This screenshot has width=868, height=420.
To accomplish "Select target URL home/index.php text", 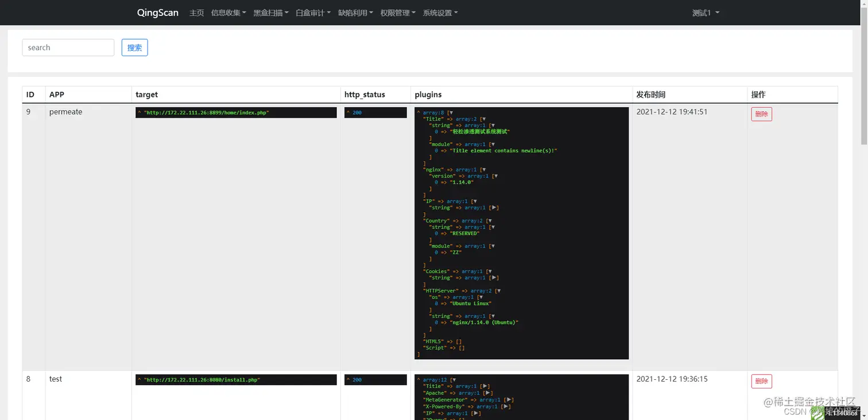I will tap(207, 113).
